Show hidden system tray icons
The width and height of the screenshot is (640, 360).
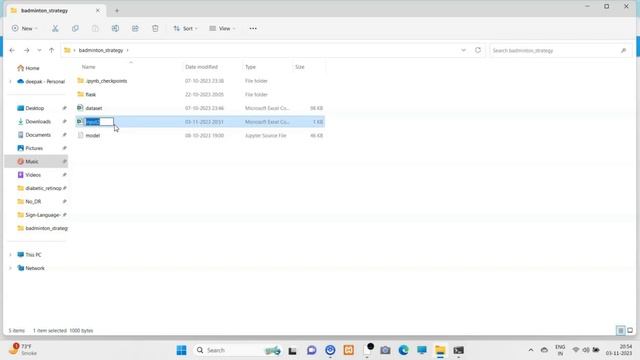pyautogui.click(x=531, y=350)
